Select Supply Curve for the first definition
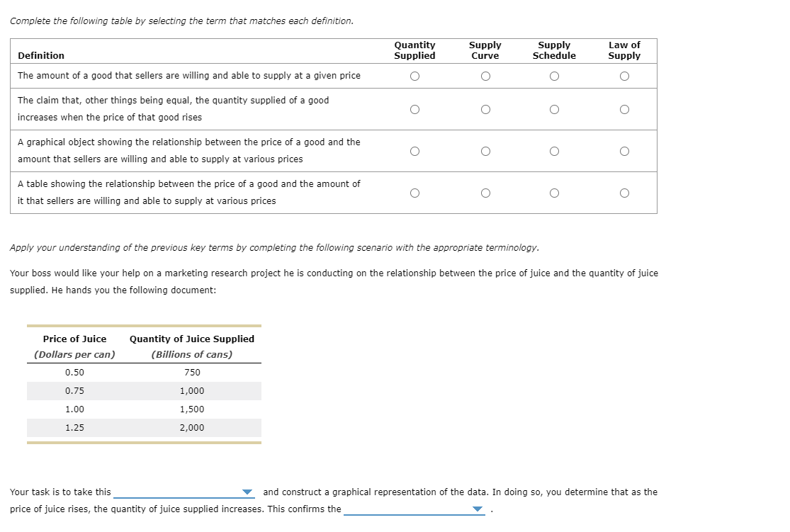The height and width of the screenshot is (532, 790). [x=485, y=76]
